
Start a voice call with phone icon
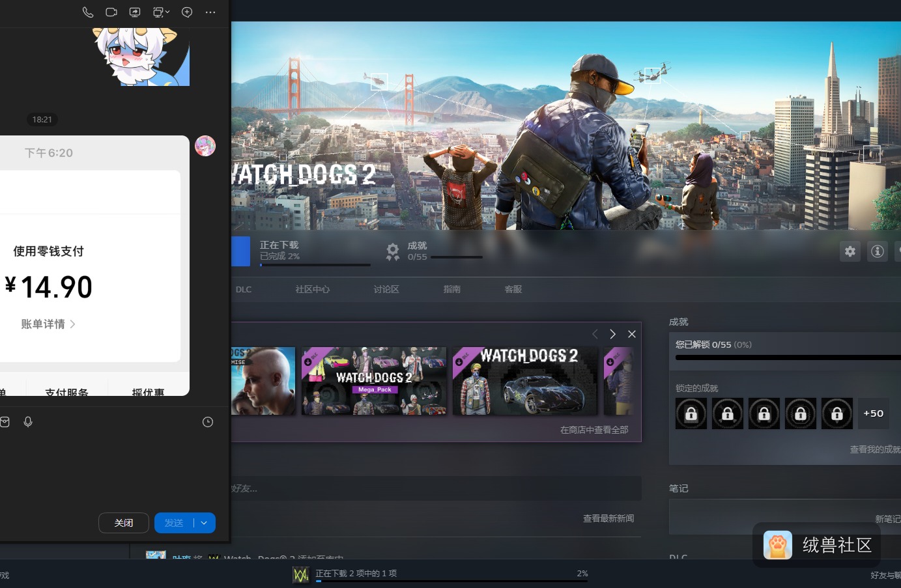(x=88, y=12)
